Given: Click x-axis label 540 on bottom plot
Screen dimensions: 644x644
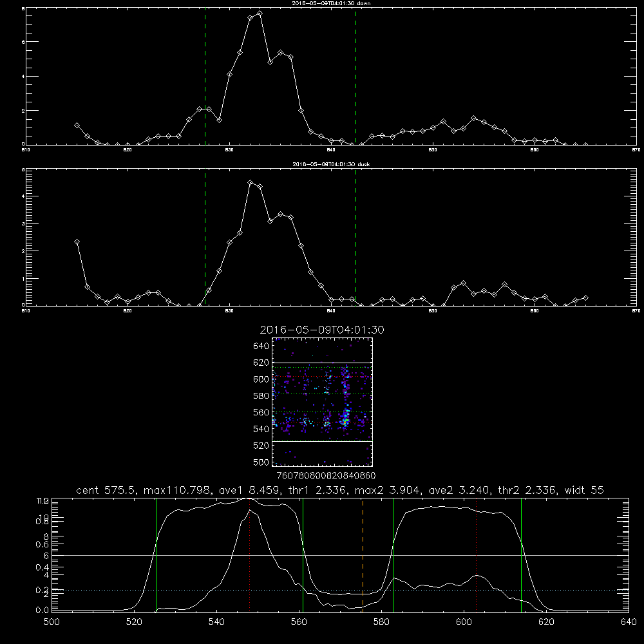Looking at the screenshot, I should (216, 622).
